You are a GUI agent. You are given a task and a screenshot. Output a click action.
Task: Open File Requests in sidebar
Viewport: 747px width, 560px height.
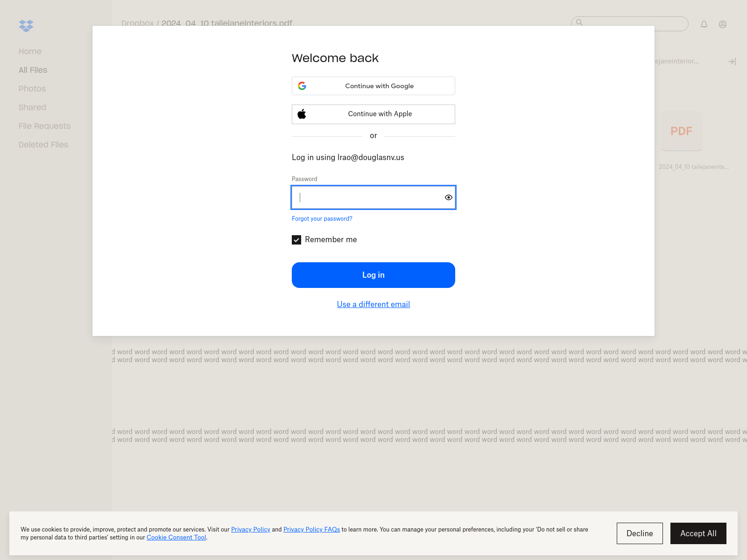[44, 126]
